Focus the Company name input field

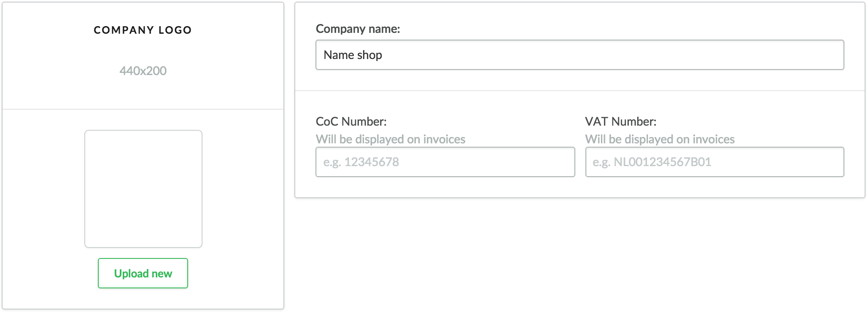coord(580,55)
